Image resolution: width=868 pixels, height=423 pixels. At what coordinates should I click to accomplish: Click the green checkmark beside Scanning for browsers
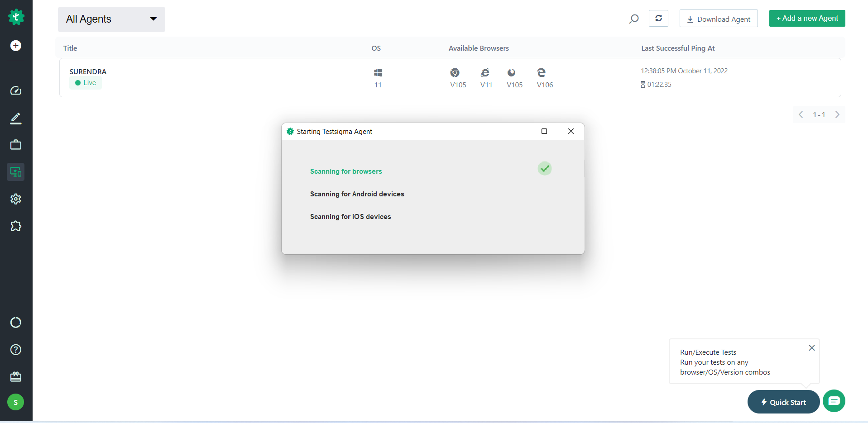click(x=545, y=169)
